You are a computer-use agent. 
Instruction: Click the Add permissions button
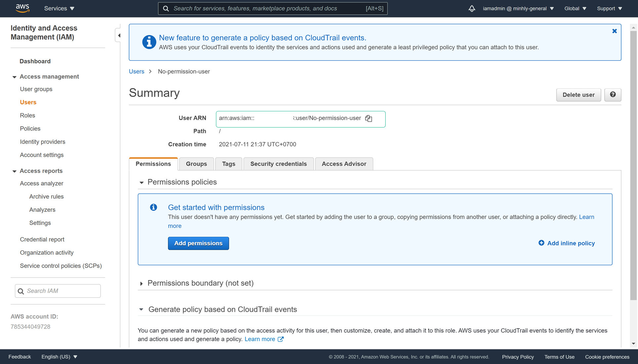pyautogui.click(x=198, y=243)
